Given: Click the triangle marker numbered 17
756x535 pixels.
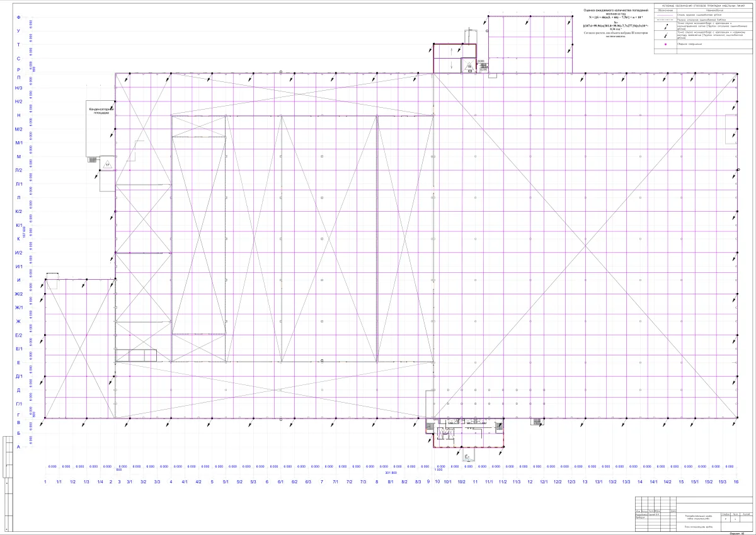Looking at the screenshot, I should (x=107, y=164).
